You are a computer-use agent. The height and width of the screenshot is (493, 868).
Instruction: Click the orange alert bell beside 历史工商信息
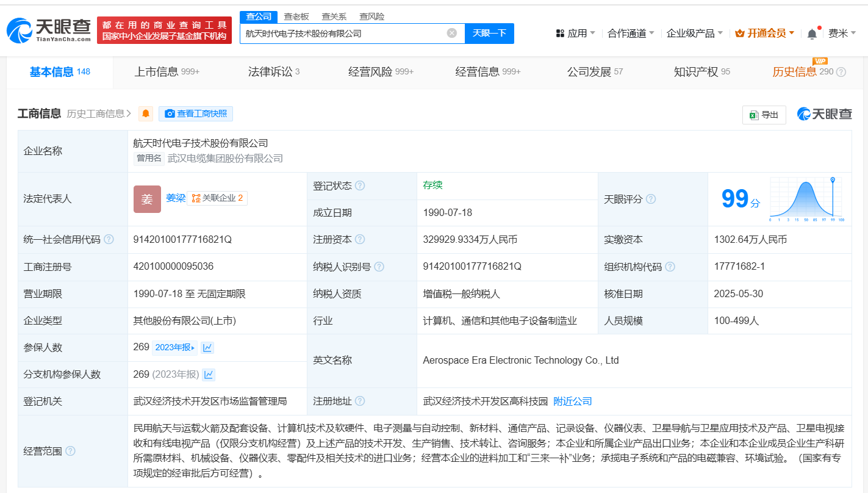[146, 113]
